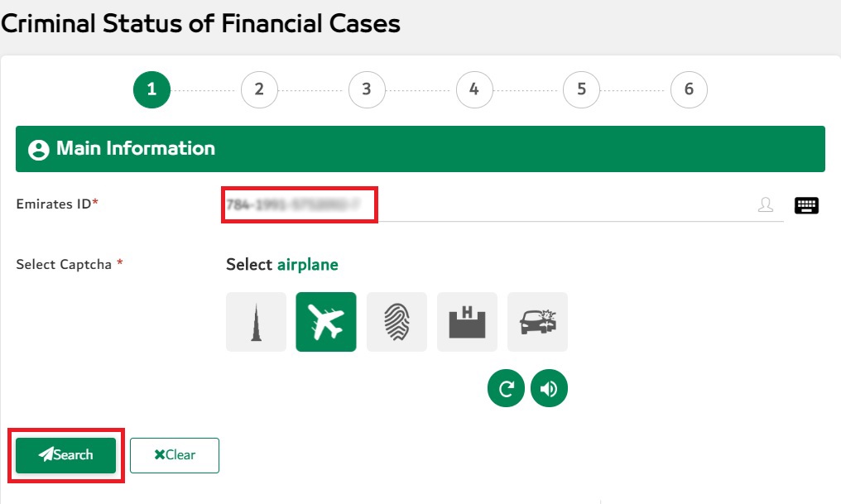Select the fingerprint captcha icon
The image size is (841, 504).
(x=396, y=322)
